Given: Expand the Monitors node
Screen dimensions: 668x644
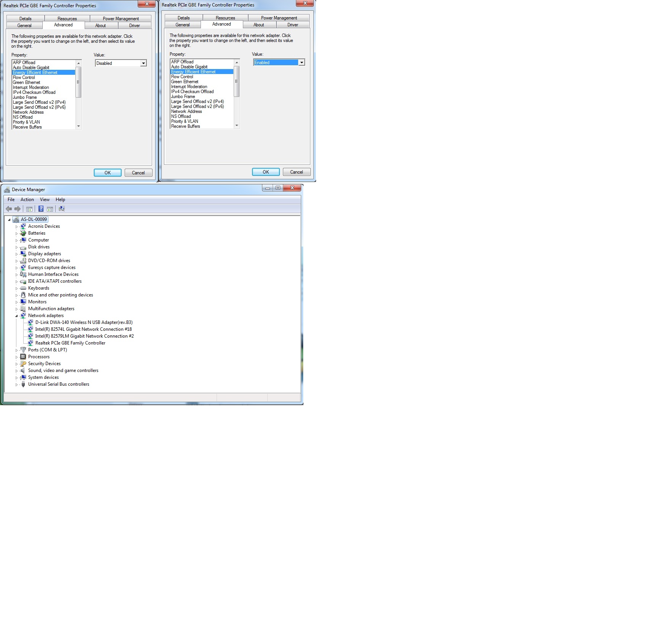Looking at the screenshot, I should pyautogui.click(x=16, y=302).
